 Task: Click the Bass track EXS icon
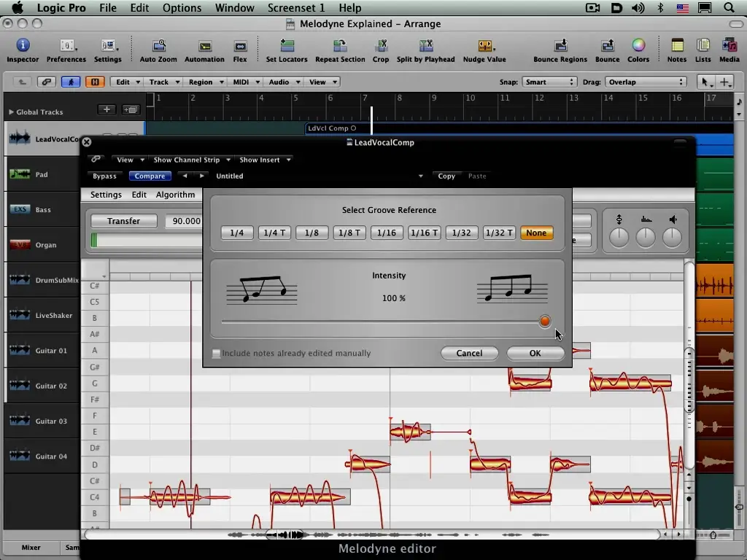tap(20, 209)
